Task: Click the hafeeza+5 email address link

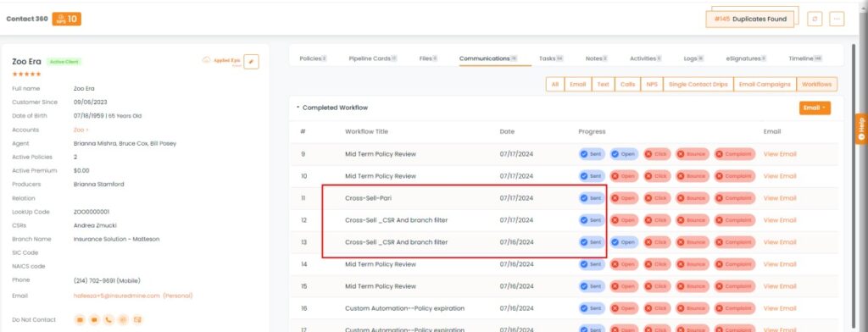Action: (117, 296)
